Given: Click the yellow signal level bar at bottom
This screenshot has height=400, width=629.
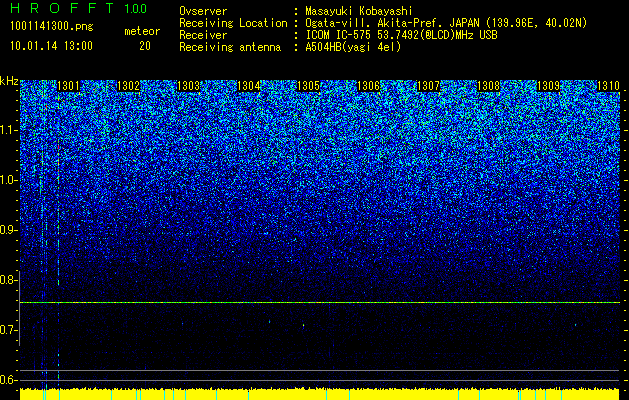Looking at the screenshot, I should pyautogui.click(x=320, y=394).
